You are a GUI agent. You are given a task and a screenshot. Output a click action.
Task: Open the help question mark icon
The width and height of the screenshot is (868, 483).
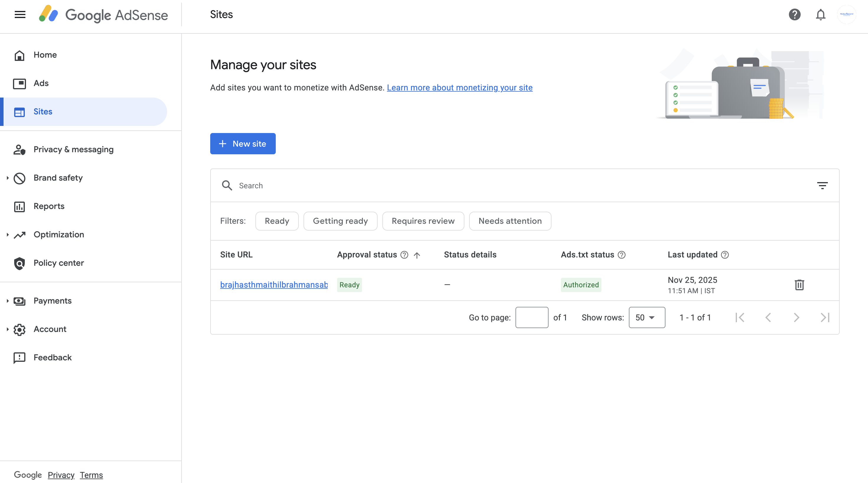click(794, 14)
